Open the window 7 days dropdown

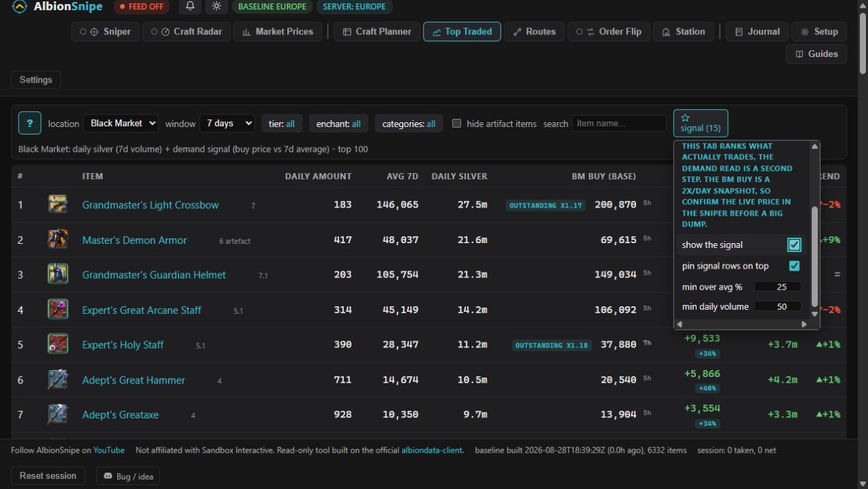(x=227, y=123)
